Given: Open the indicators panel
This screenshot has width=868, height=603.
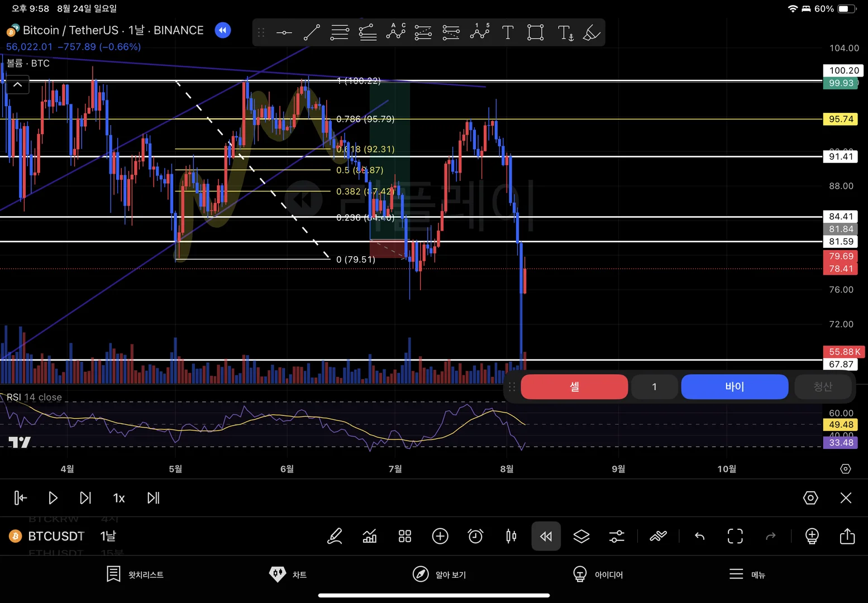Looking at the screenshot, I should pos(370,536).
